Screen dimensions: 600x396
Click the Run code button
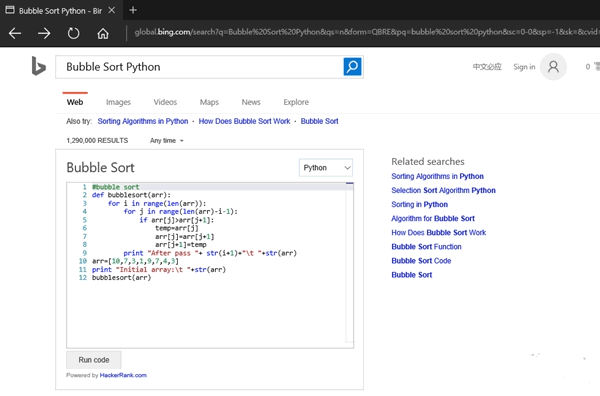[94, 360]
